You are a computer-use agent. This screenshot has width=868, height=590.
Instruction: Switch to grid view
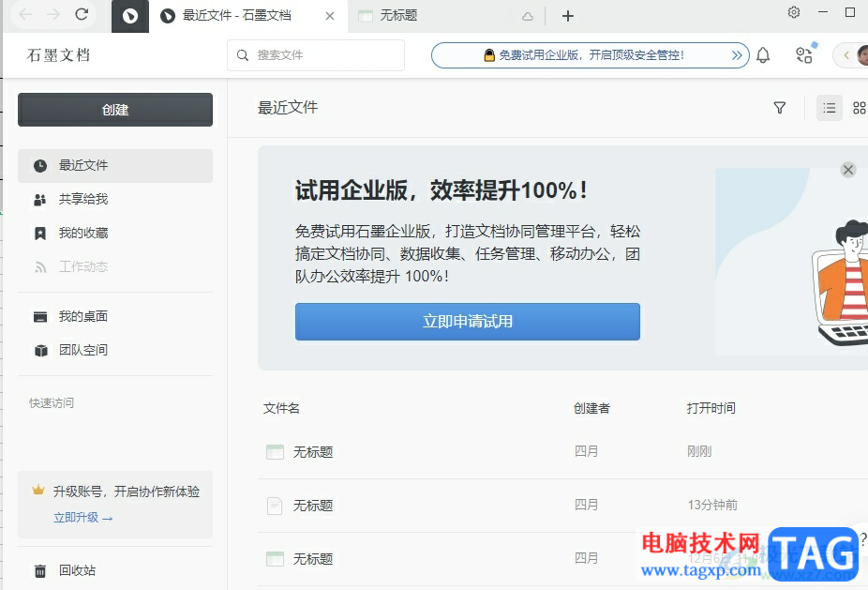[x=860, y=108]
